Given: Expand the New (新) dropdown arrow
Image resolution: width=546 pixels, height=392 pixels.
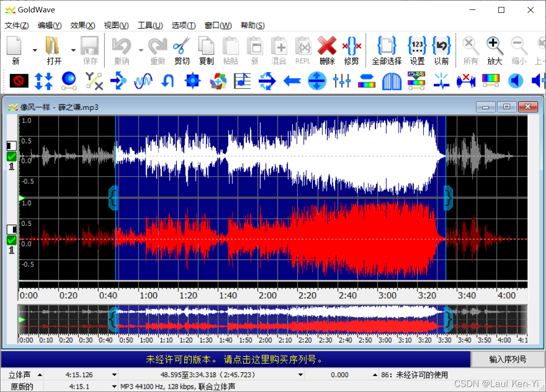Looking at the screenshot, I should coord(35,51).
